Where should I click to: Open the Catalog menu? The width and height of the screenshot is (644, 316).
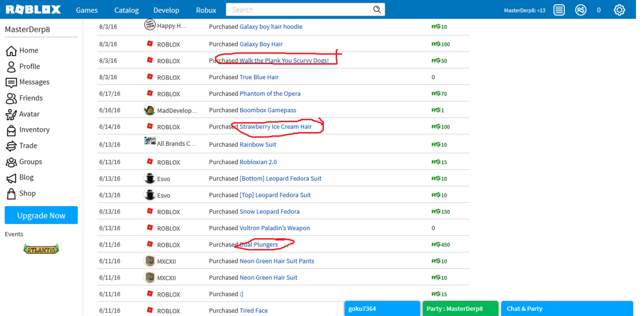point(127,10)
